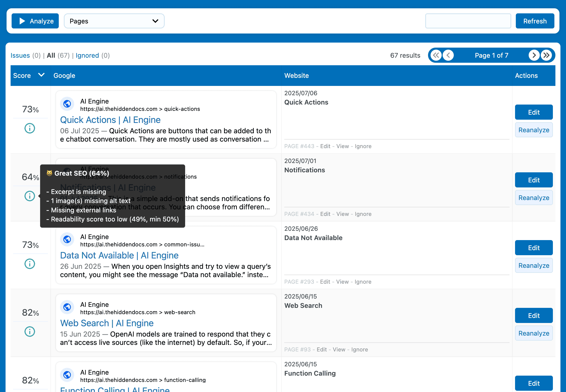This screenshot has width=566, height=392.
Task: Click the 'Great SEO (64%)' tooltip heading
Action: click(82, 173)
